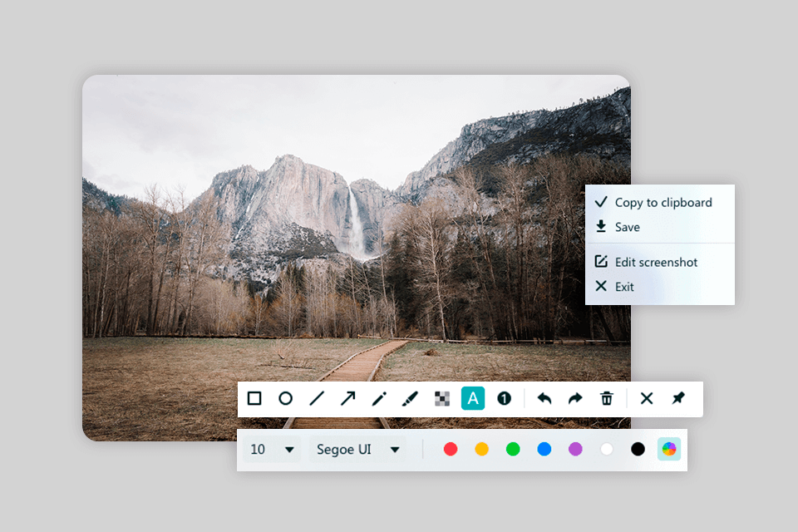This screenshot has width=798, height=532.
Task: Select the Pixelate blur tool
Action: click(441, 398)
